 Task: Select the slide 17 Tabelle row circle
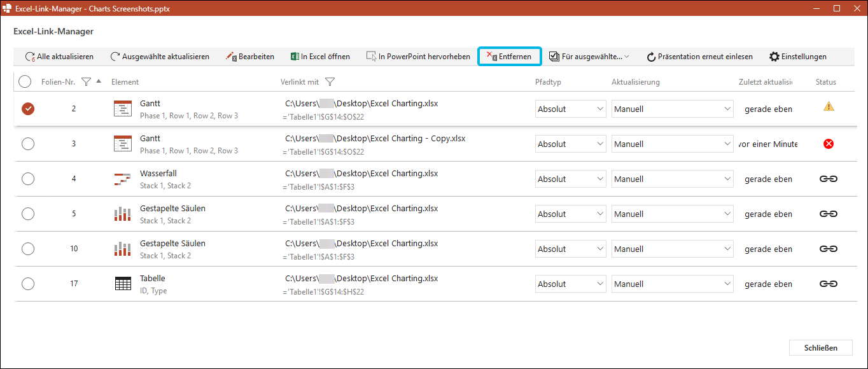[28, 284]
